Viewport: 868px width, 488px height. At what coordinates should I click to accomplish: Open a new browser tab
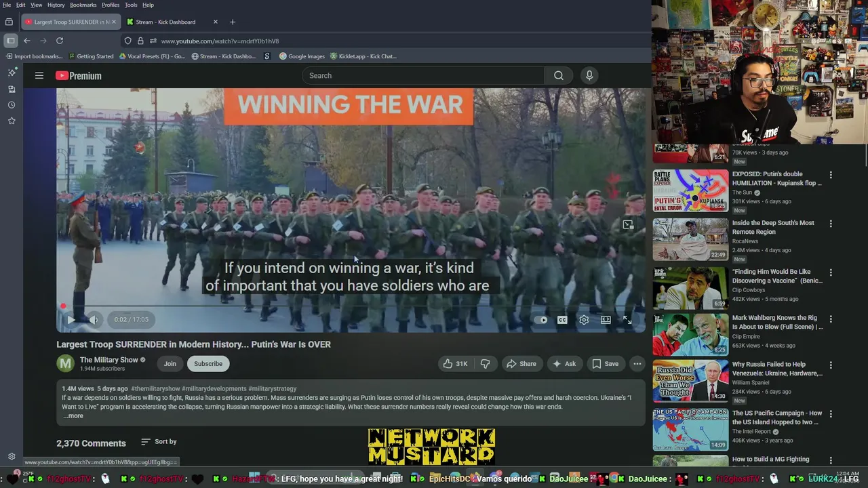coord(233,22)
